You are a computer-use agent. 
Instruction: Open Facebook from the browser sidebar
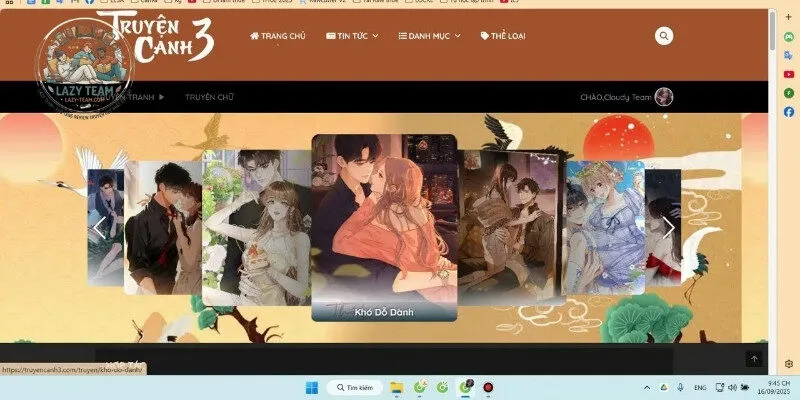789,112
